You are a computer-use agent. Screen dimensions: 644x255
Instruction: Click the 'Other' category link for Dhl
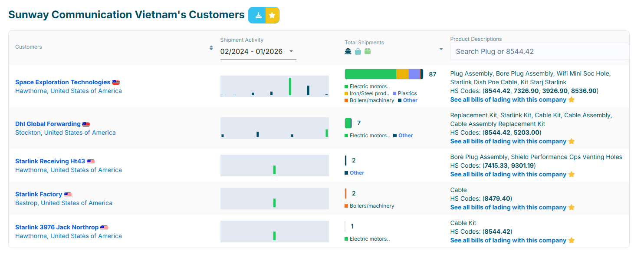pos(405,136)
